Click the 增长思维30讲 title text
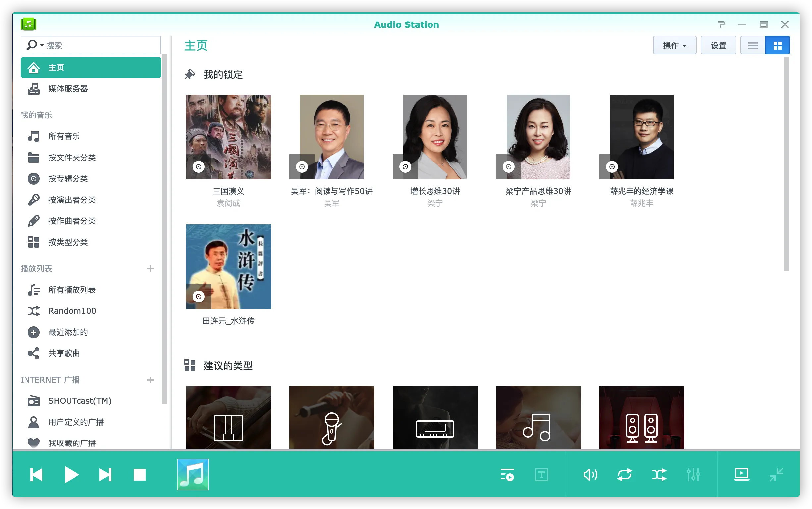This screenshot has width=812, height=509. coord(435,191)
